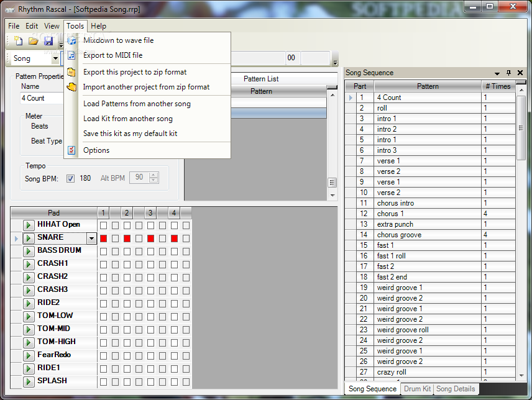This screenshot has width=532, height=400.
Task: Switch to the Song Details tab
Action: click(x=456, y=389)
